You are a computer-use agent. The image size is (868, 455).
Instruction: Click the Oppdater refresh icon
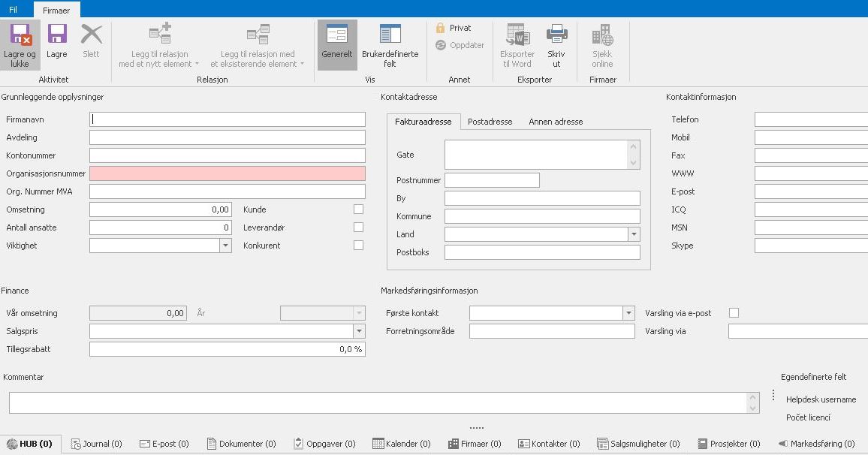(441, 45)
